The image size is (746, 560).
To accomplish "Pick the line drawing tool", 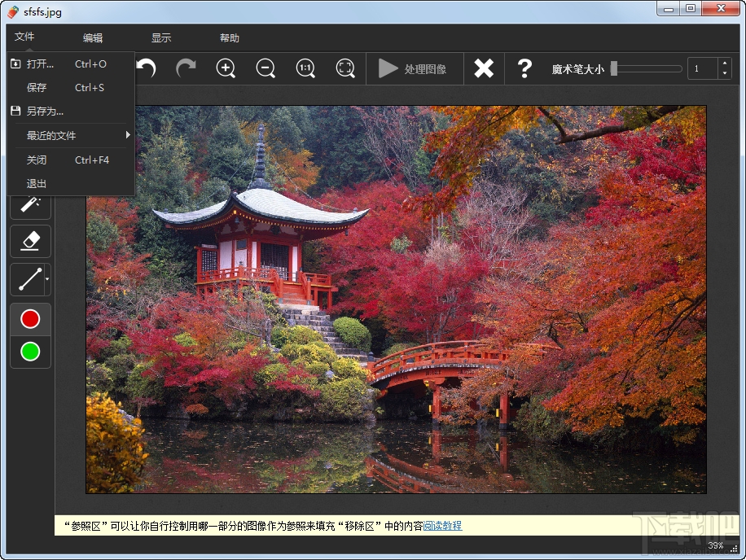I will (x=27, y=280).
